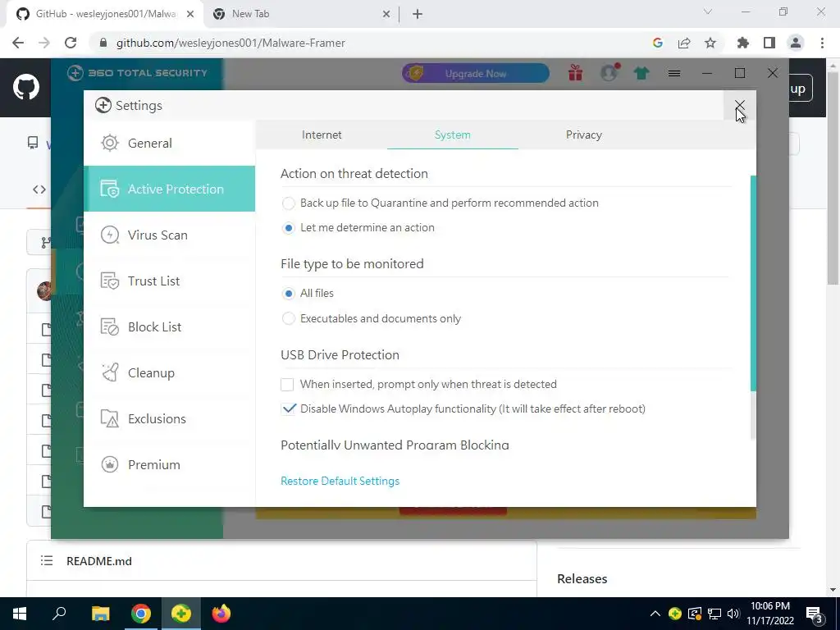Image resolution: width=840 pixels, height=630 pixels.
Task: Click Upgrade Now button in 360 window
Action: pos(476,73)
